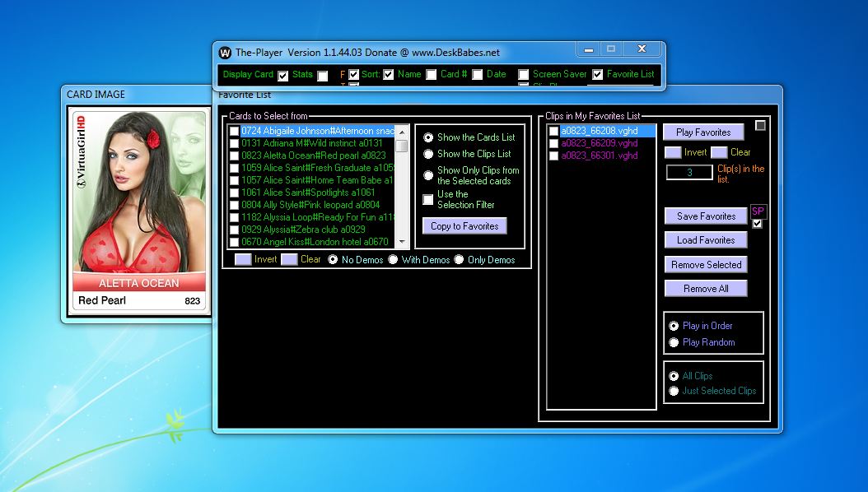Select the Only Demos radio button
Viewport: 868px width, 492px height.
point(459,260)
